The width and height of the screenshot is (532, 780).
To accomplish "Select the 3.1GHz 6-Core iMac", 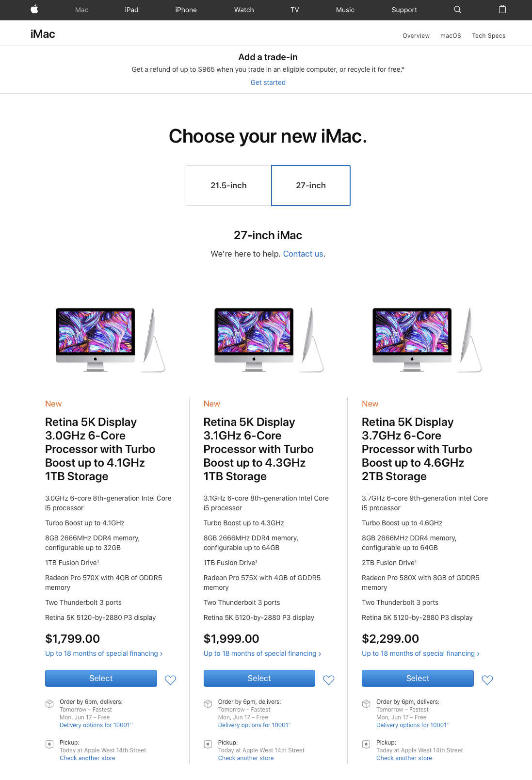I will tap(259, 678).
